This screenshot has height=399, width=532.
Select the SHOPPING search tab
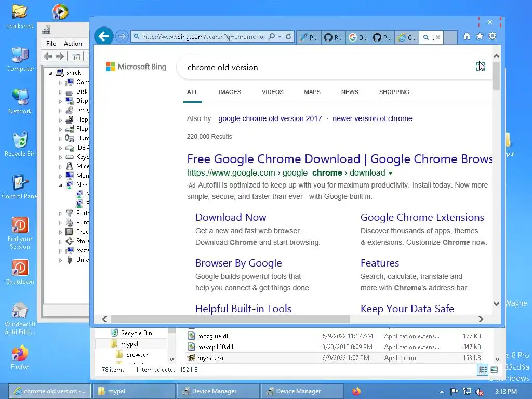click(394, 92)
